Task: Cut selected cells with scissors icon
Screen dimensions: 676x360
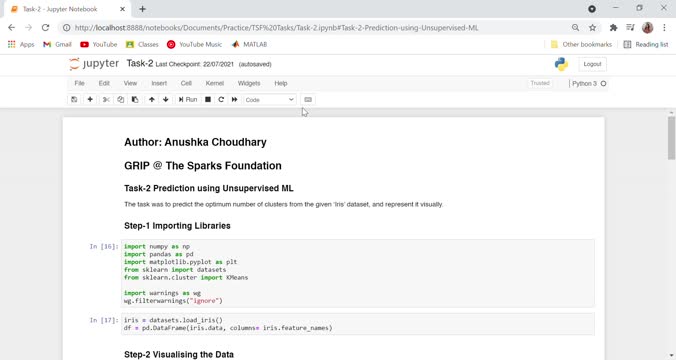Action: [106, 100]
